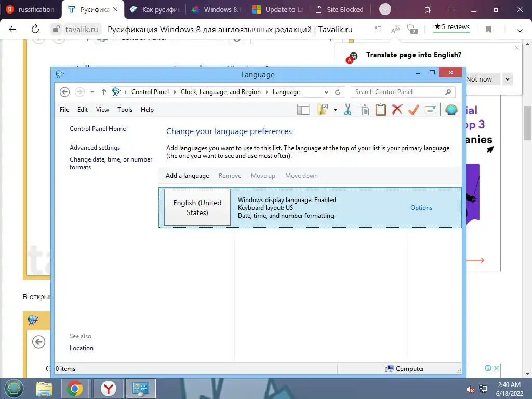
Task: Expand breadcrumb arrow after Clock, Language, and Region
Action: pos(267,92)
